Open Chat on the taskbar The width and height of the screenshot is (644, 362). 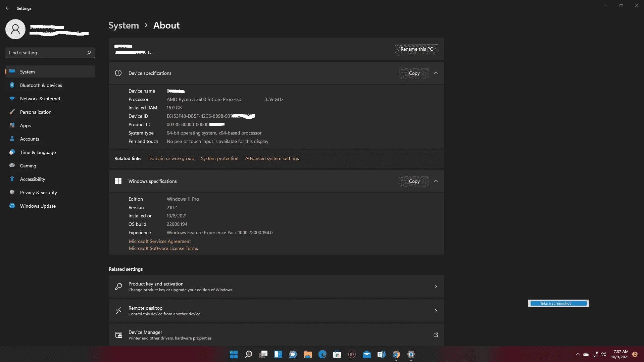point(293,354)
